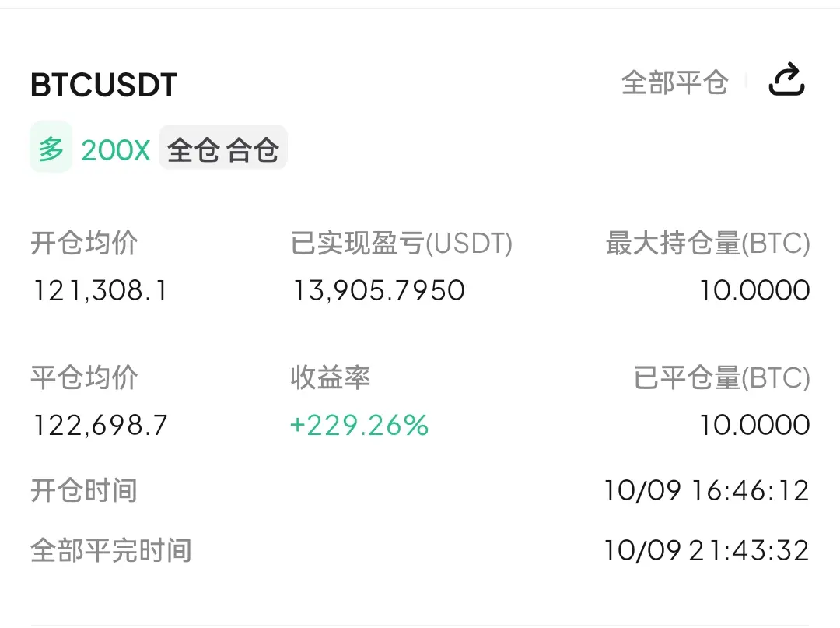The image size is (840, 628).
Task: Tap the 最大持仓量(BTC) label
Action: click(708, 244)
